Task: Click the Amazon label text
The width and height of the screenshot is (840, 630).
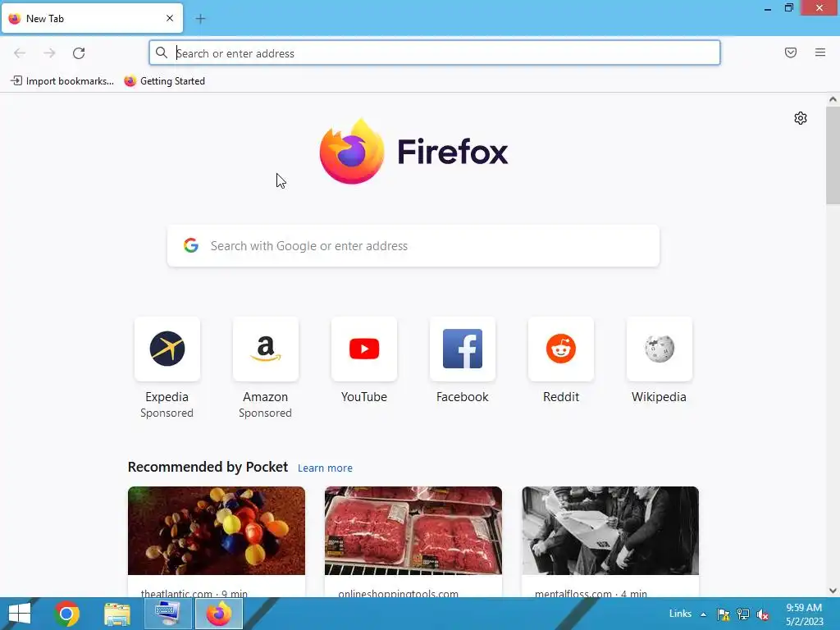Action: (266, 397)
